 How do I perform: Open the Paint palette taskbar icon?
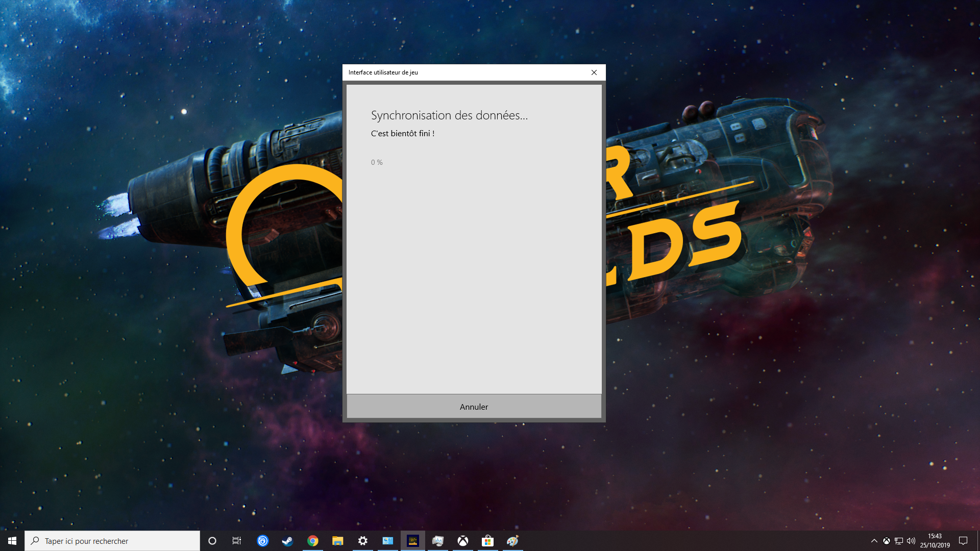(512, 541)
